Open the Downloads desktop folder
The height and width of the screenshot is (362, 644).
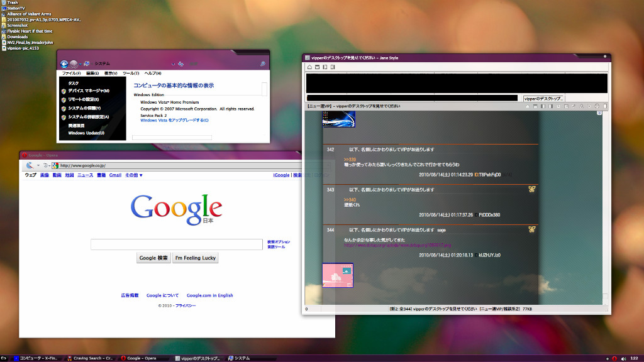[x=14, y=37]
